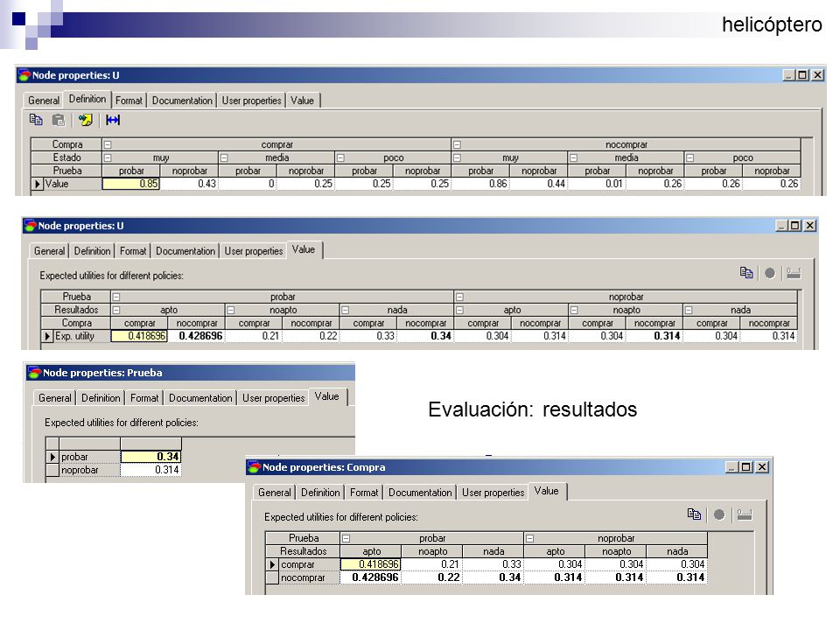
Task: Click Copy icon in U Value window
Action: pos(746,273)
